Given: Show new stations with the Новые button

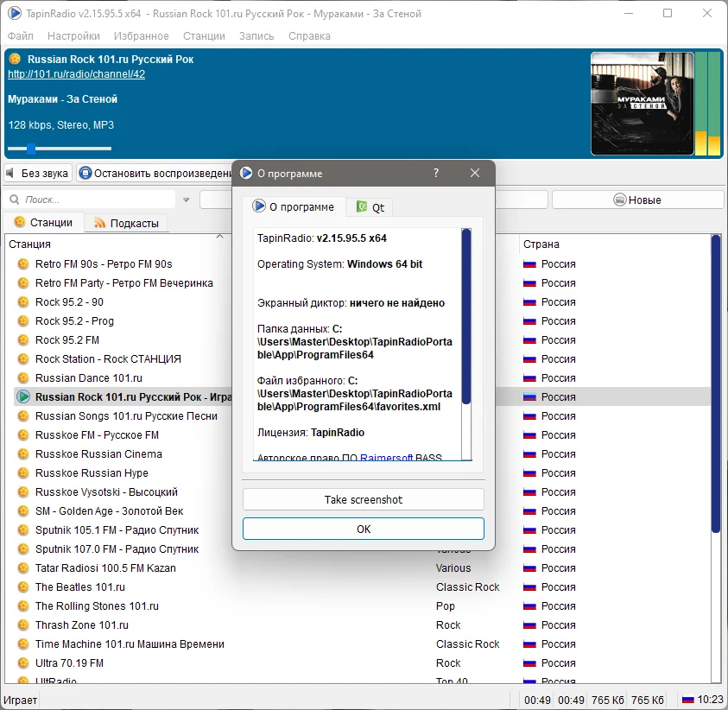Looking at the screenshot, I should coord(637,200).
